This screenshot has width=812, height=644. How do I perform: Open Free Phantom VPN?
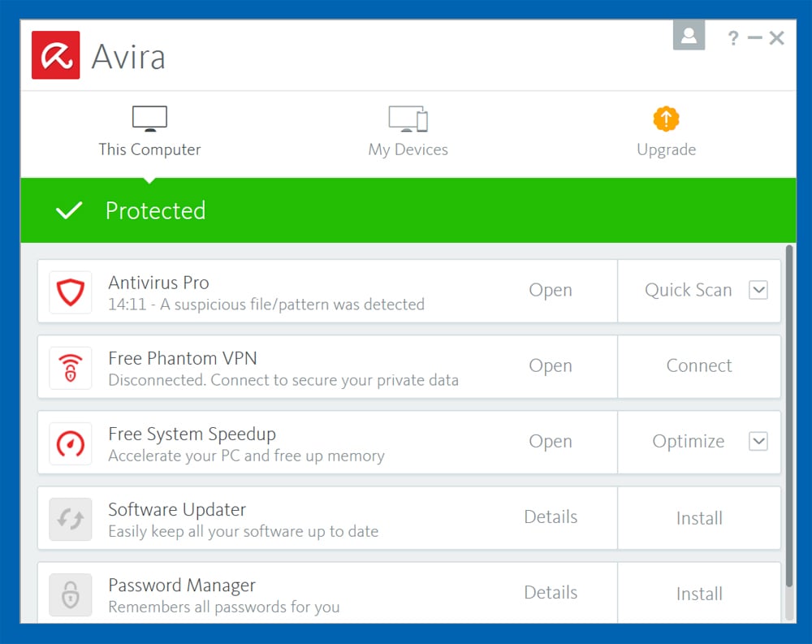click(x=551, y=365)
